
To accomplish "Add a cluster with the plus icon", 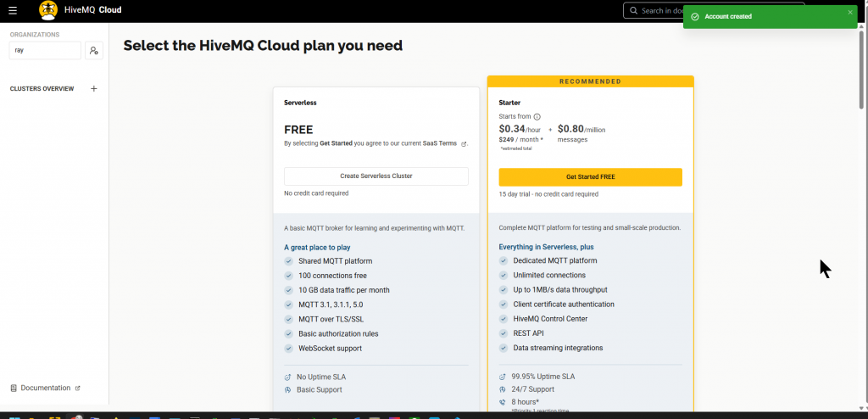I will click(x=94, y=88).
